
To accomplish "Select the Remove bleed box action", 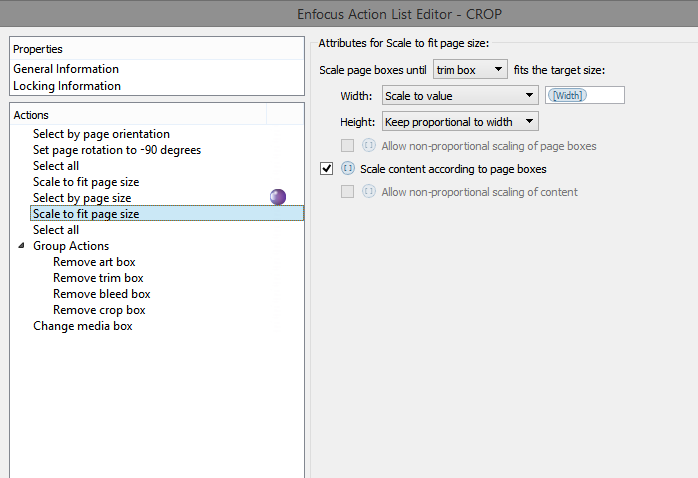I will click(x=101, y=294).
